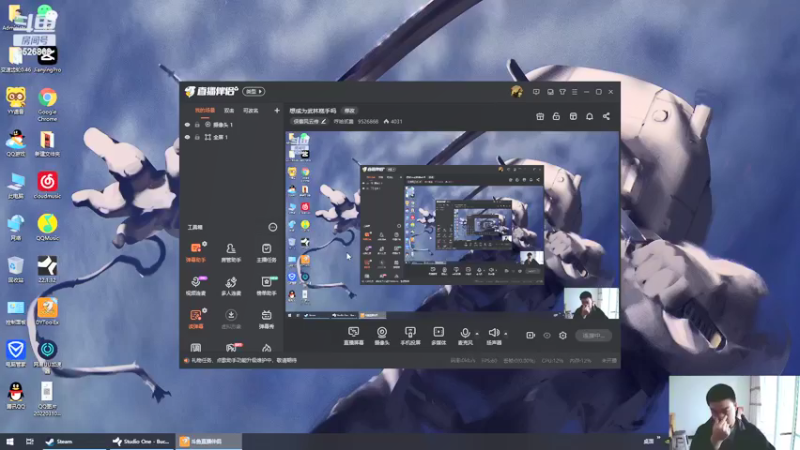The image size is (800, 450).
Task: Open the 房管助手 tool
Action: 231,253
